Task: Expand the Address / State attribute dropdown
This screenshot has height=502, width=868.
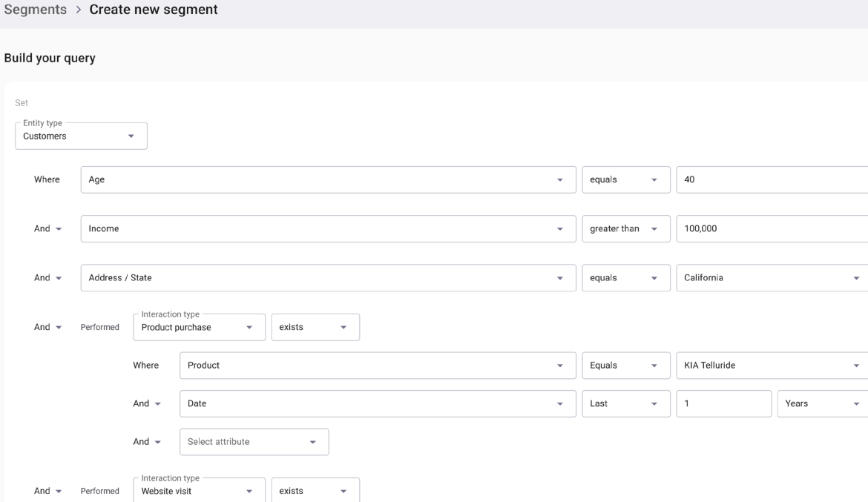Action: [x=328, y=278]
